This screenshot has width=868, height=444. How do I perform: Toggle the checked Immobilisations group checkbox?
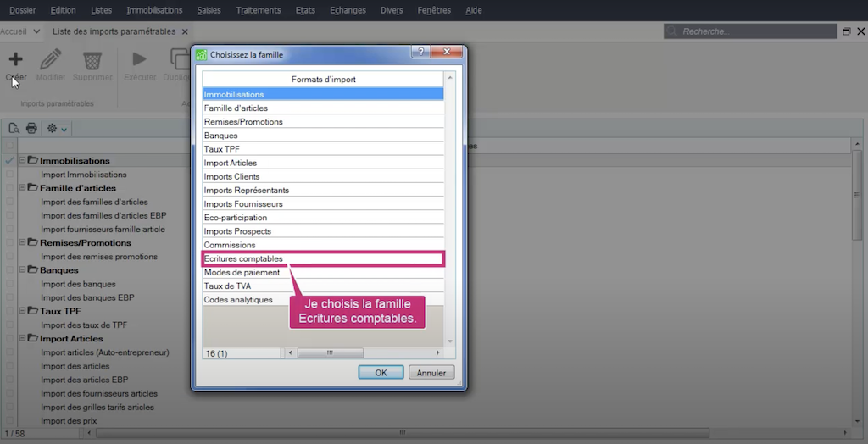click(x=9, y=160)
